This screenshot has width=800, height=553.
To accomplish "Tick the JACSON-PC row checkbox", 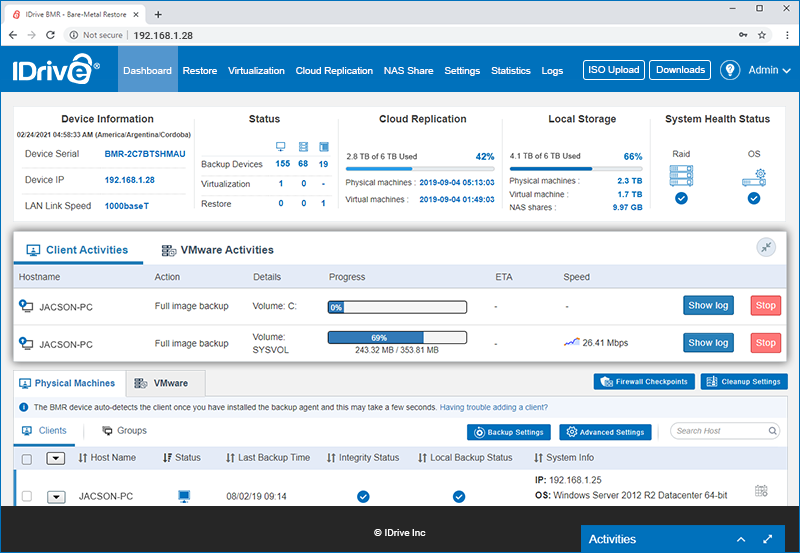I will tap(27, 496).
